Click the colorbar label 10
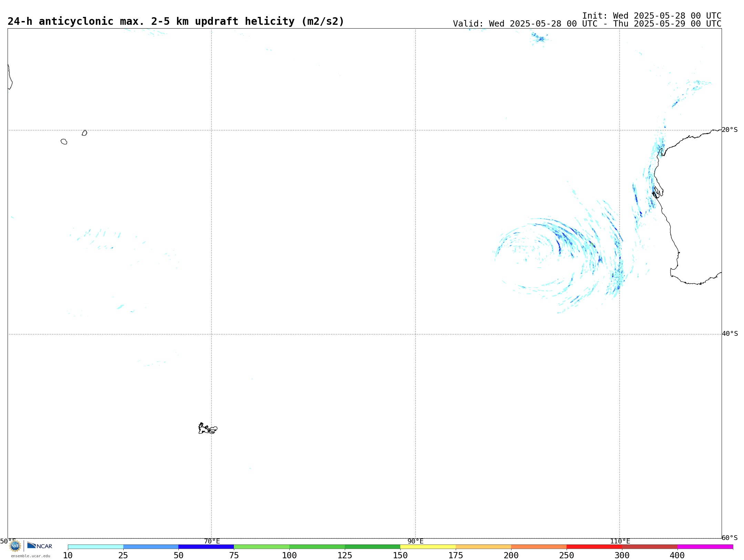Screen dimensions: 744x560 pyautogui.click(x=68, y=555)
